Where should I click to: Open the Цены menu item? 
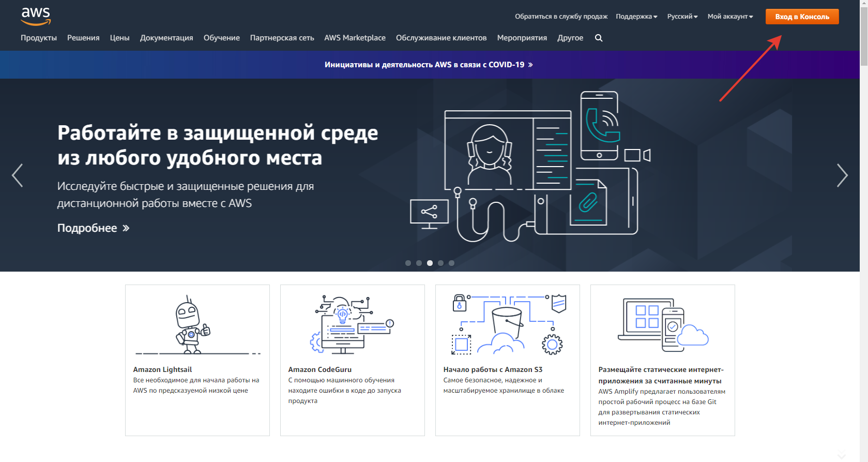(119, 38)
